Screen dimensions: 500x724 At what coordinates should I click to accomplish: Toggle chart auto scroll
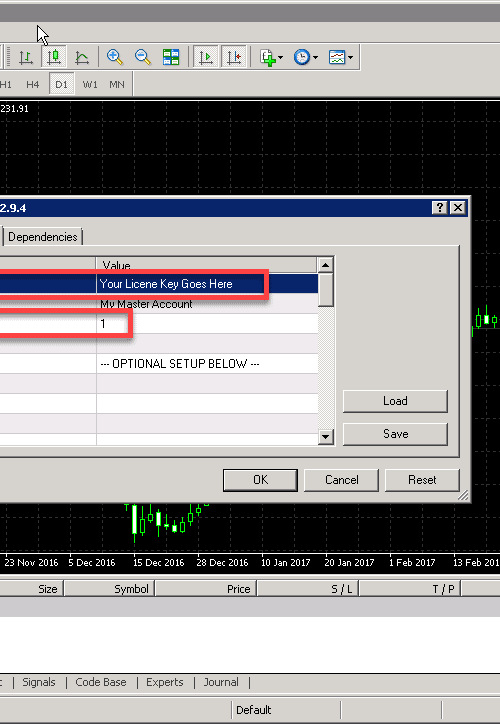[x=205, y=57]
